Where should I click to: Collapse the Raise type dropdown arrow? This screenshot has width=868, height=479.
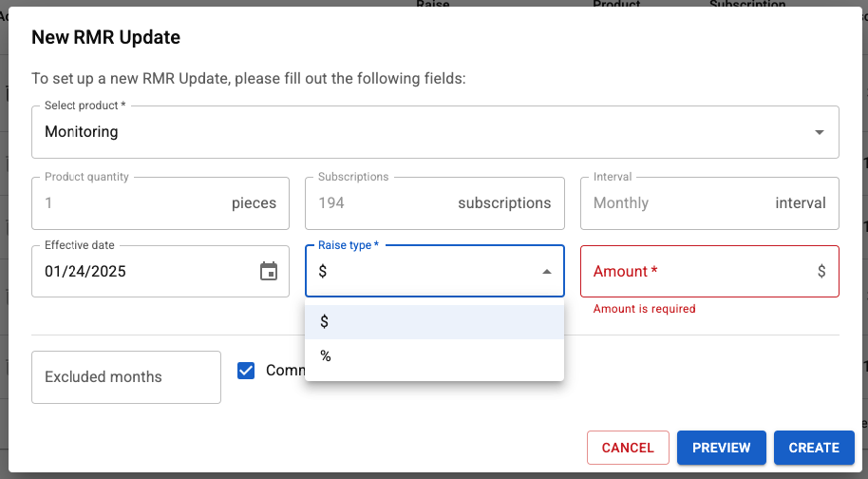pos(547,272)
